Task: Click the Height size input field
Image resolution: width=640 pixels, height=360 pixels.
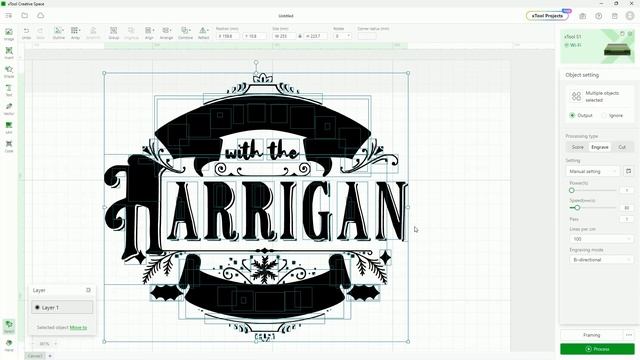Action: (316, 36)
